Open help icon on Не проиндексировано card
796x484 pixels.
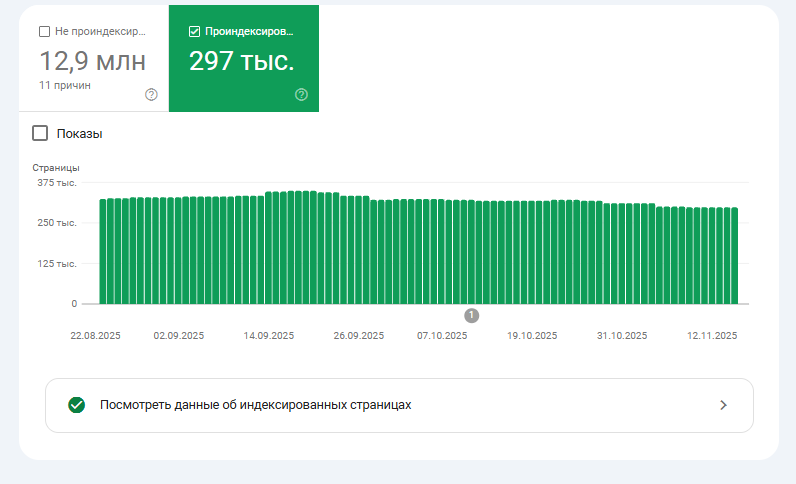(151, 94)
